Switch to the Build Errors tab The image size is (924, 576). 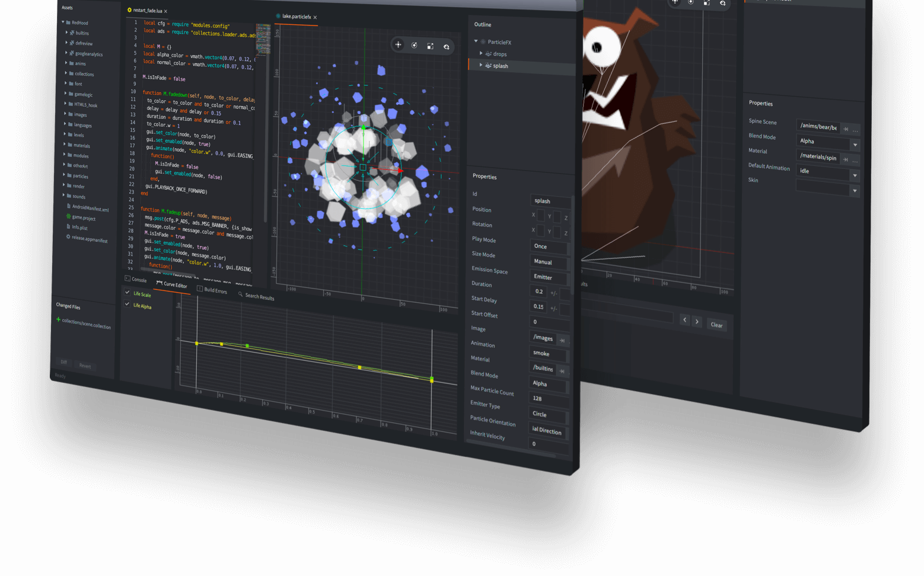coord(212,290)
